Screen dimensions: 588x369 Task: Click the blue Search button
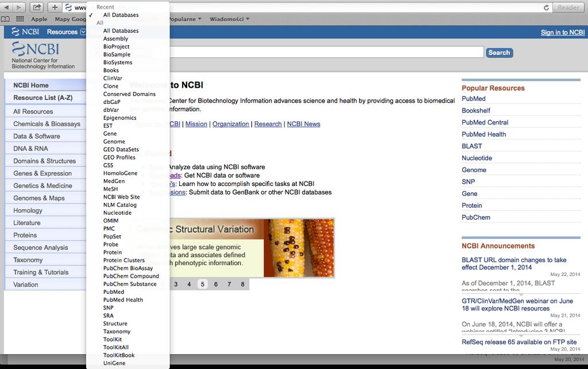tap(499, 53)
